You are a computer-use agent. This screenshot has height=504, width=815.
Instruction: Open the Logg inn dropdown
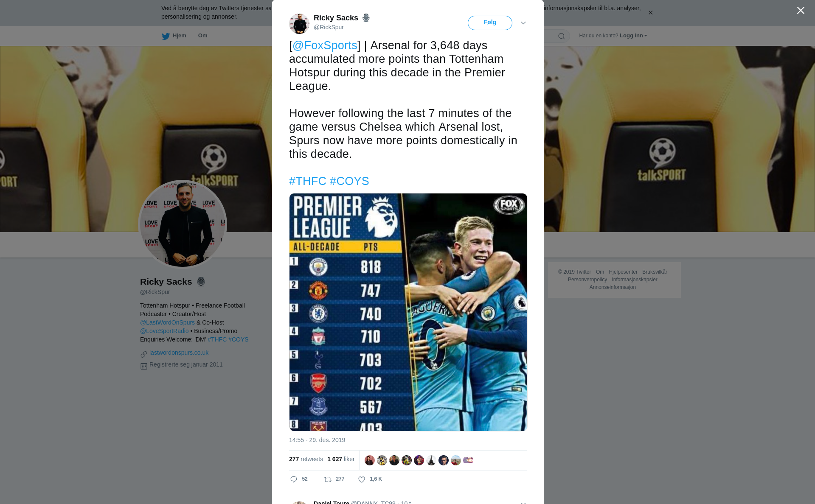point(633,36)
